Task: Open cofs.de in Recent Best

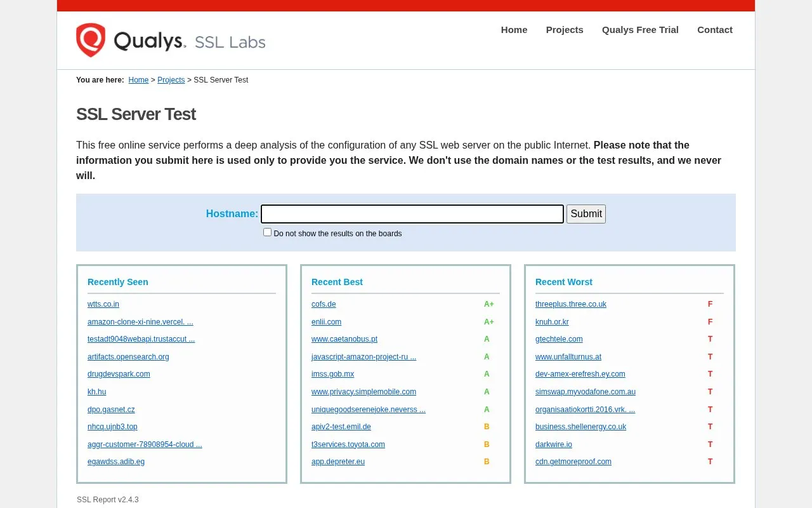Action: [324, 304]
